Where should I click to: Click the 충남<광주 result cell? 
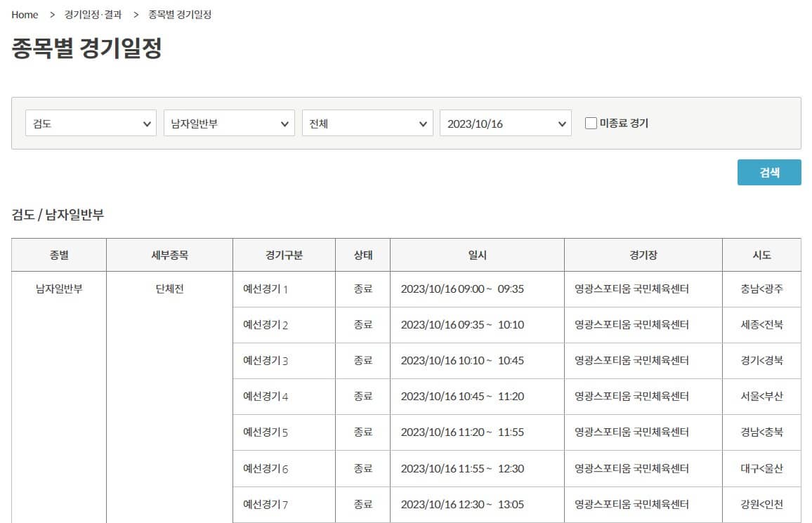point(762,289)
